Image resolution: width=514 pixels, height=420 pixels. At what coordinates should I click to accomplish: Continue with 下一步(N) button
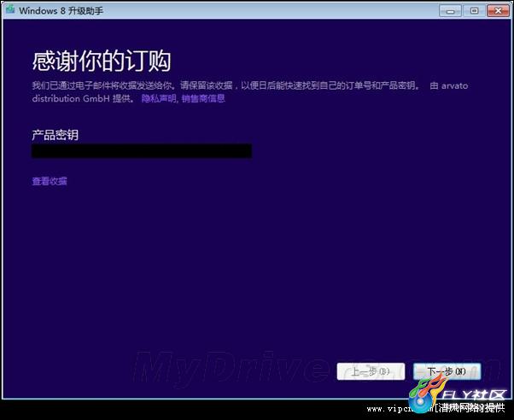coord(447,371)
